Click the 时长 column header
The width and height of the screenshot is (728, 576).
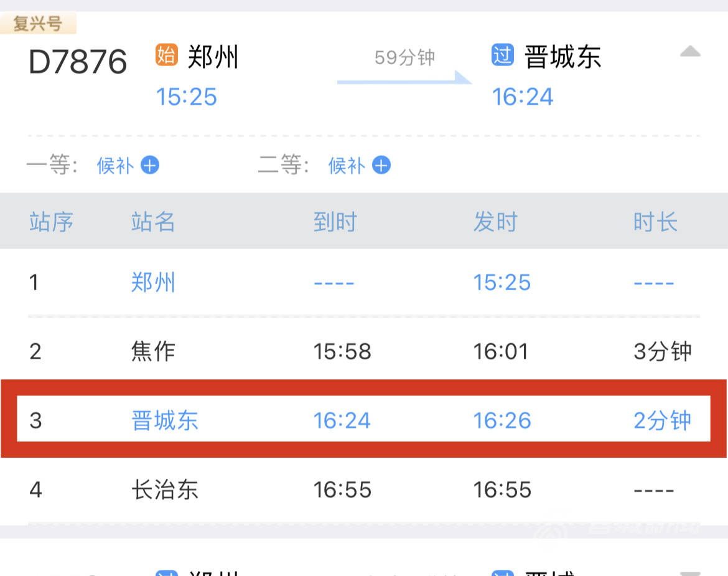(x=655, y=222)
